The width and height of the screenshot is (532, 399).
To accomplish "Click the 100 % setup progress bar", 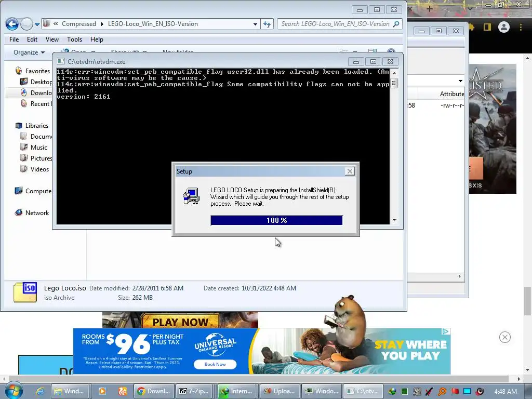I will click(x=276, y=220).
